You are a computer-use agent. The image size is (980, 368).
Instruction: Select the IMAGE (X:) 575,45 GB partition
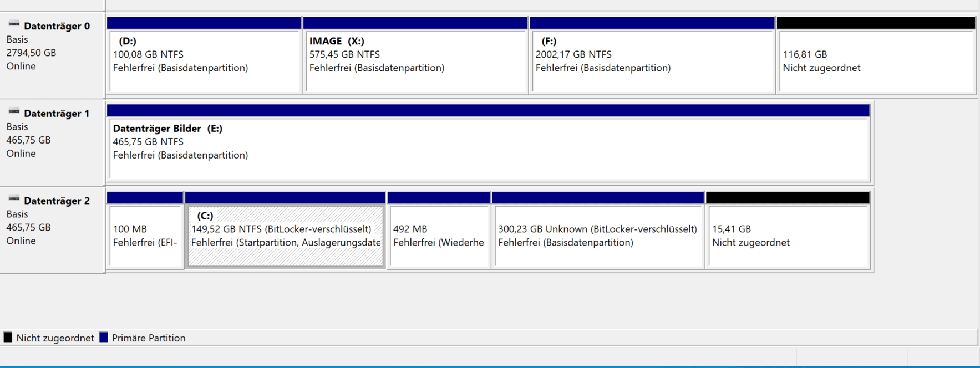[x=415, y=61]
